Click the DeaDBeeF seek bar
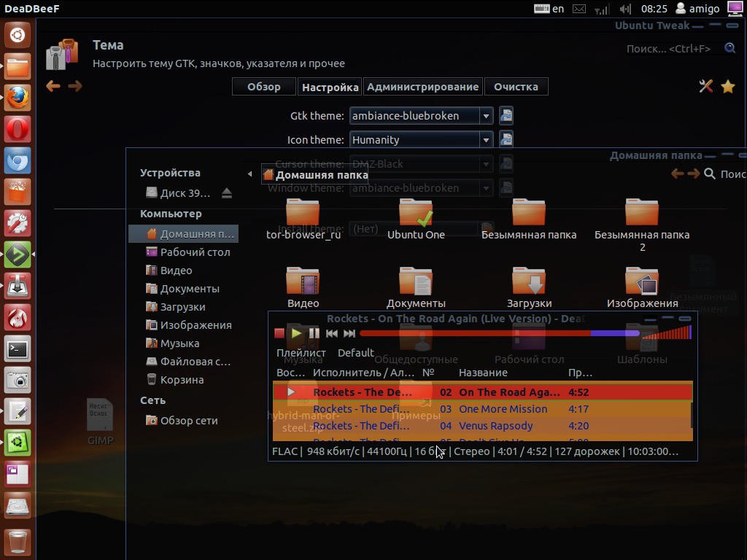 499,333
